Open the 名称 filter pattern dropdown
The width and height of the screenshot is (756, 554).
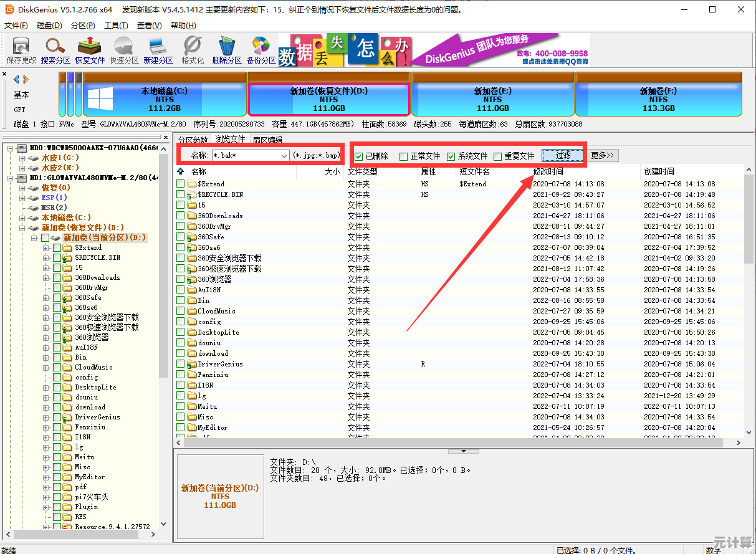284,155
